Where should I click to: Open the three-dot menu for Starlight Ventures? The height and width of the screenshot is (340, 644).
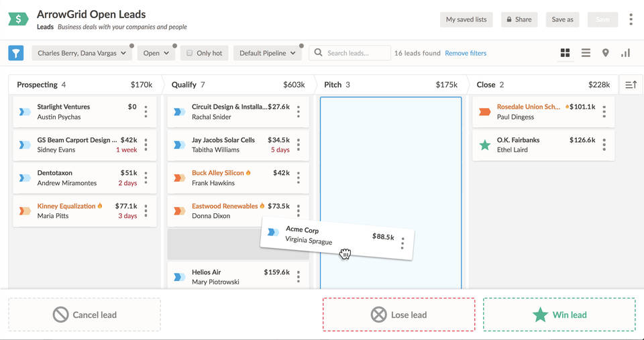pyautogui.click(x=146, y=112)
